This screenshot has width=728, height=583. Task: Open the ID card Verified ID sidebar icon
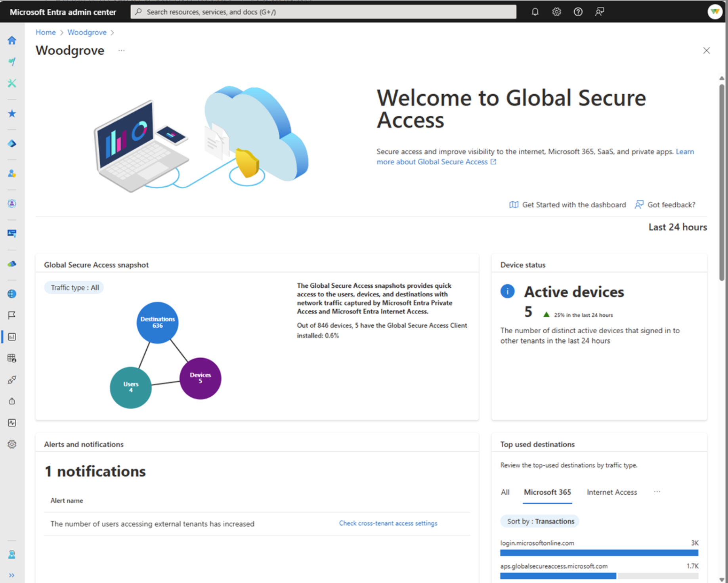12,233
